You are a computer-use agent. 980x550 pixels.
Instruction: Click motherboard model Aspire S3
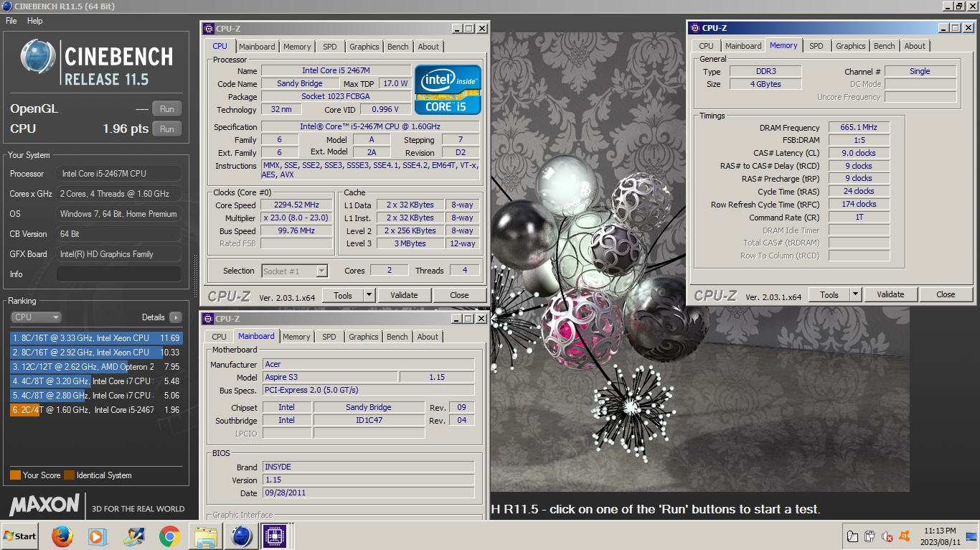(x=329, y=377)
